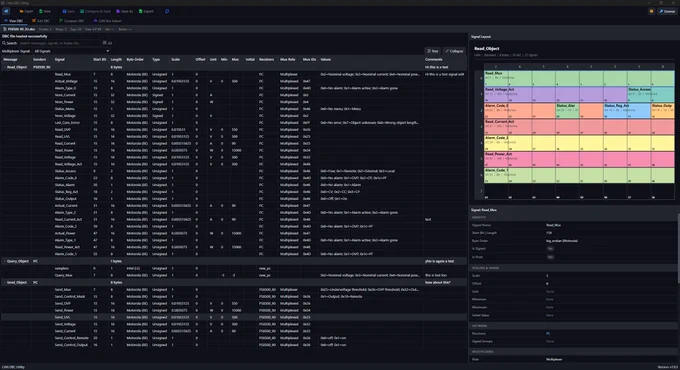Collapse the Query_Object message group

click(x=5, y=261)
